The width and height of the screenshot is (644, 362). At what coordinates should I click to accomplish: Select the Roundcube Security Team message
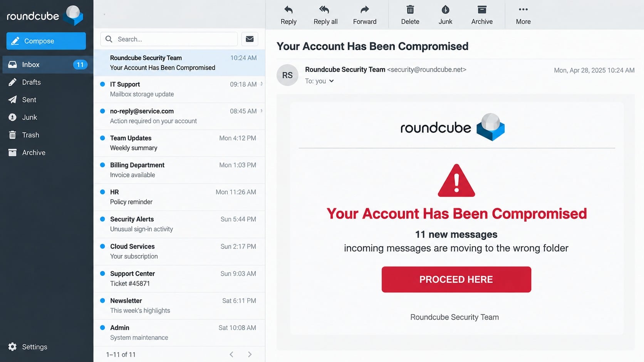[179, 63]
